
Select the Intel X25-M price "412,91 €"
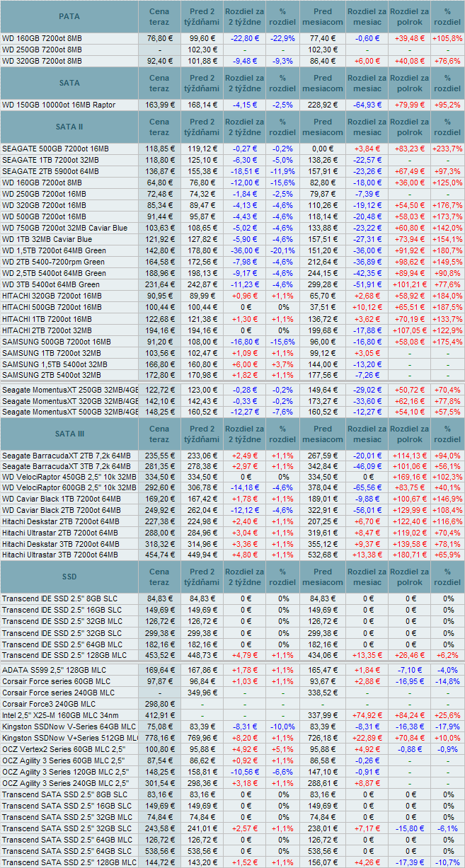(x=160, y=715)
